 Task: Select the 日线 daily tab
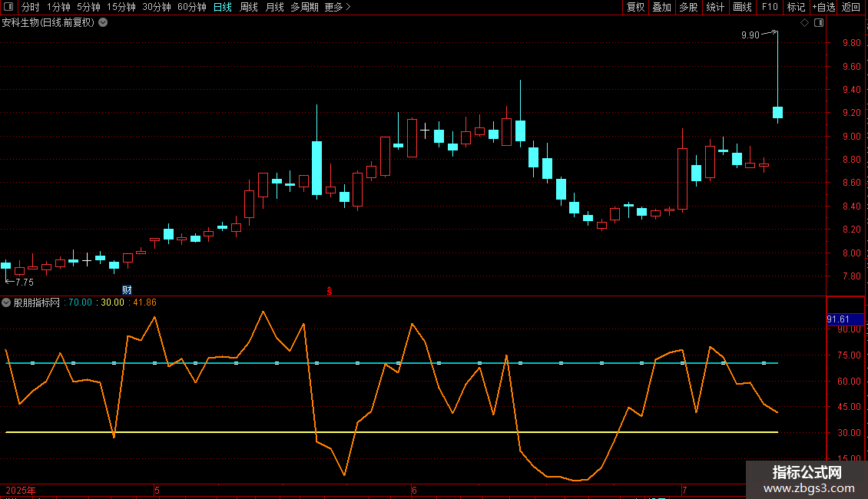coord(223,7)
